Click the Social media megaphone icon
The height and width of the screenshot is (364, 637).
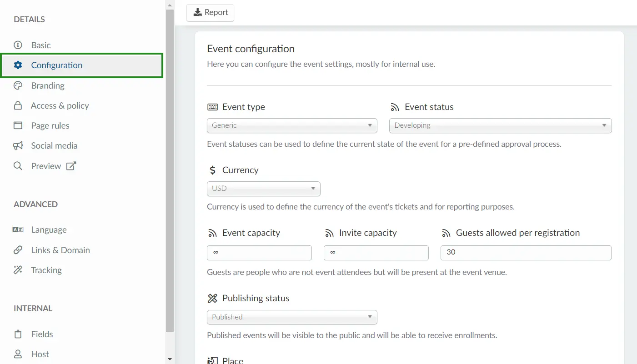coord(18,145)
